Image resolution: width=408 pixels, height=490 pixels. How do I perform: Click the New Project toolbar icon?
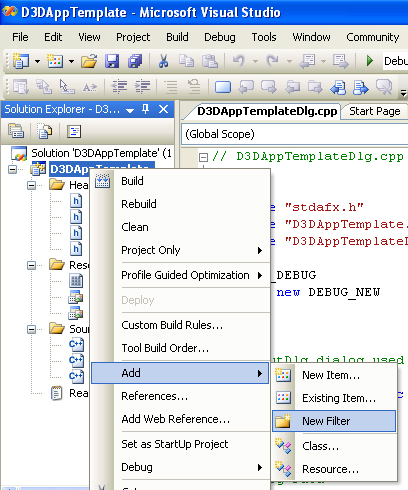pyautogui.click(x=21, y=61)
